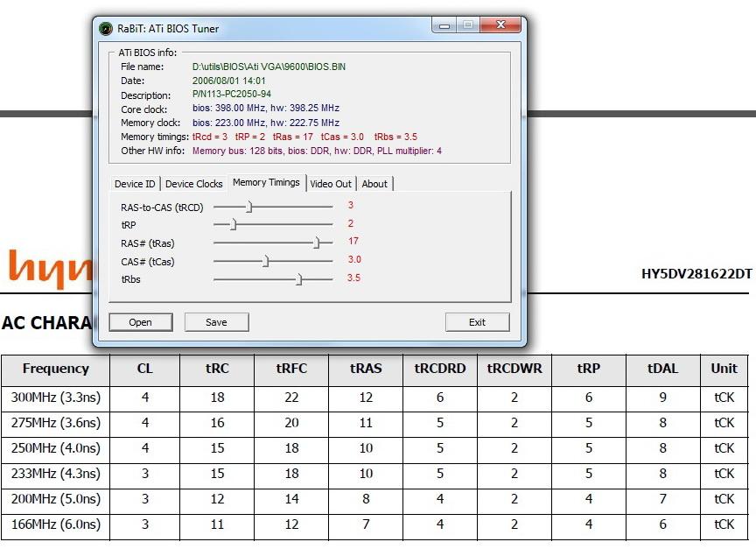Screen dimensions: 756x556
Task: Click the RaBiT app icon in title bar
Action: click(x=106, y=29)
